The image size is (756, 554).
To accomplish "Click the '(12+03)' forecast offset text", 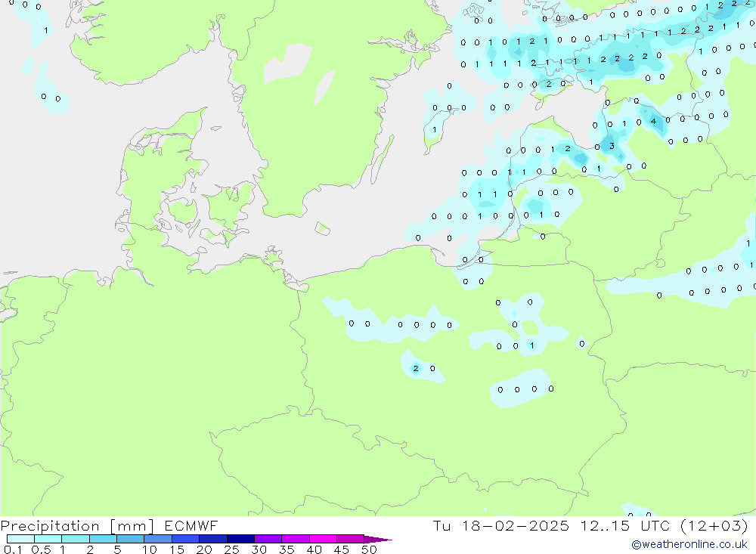I will (x=714, y=525).
